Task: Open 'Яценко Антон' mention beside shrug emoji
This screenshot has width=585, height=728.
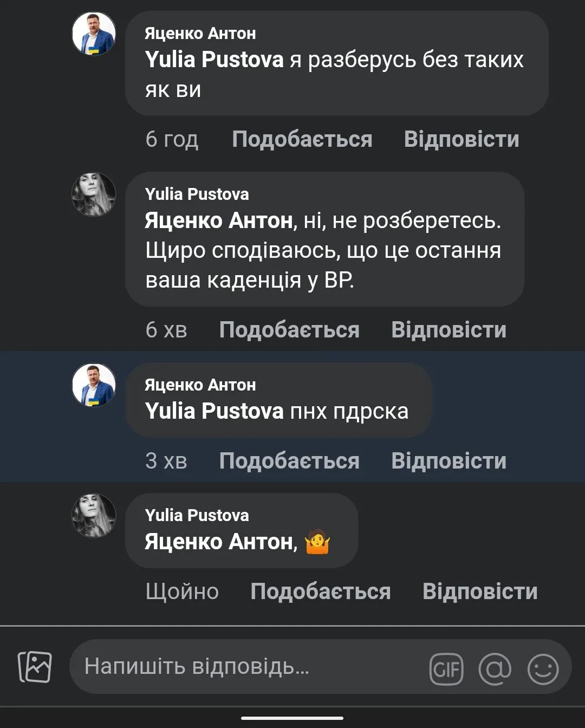Action: [220, 542]
